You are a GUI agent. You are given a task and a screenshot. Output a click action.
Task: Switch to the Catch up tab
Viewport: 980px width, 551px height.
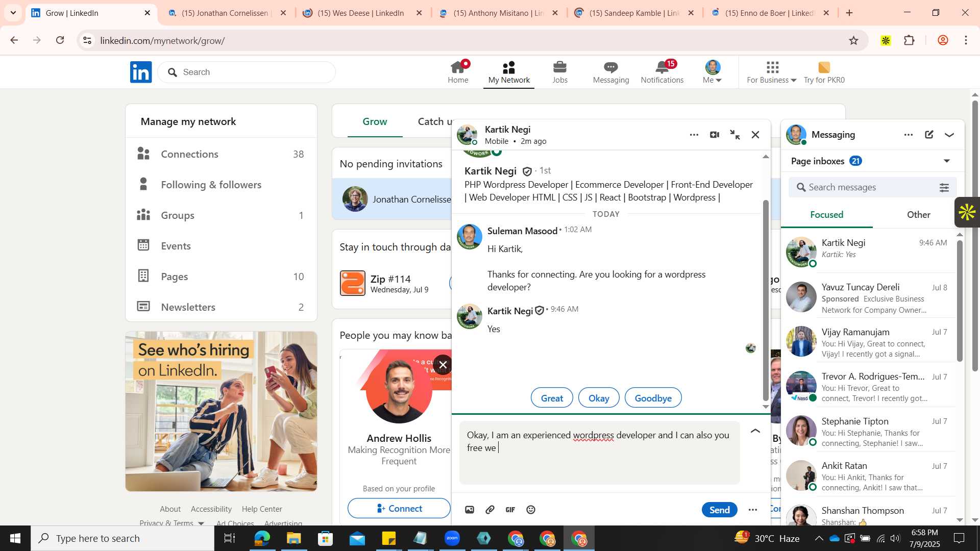tap(435, 122)
